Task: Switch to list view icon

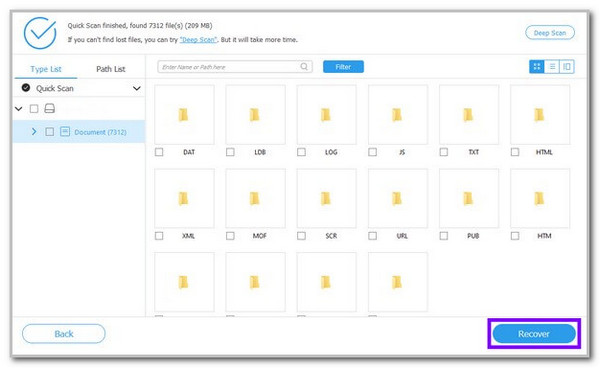Action: pyautogui.click(x=552, y=67)
